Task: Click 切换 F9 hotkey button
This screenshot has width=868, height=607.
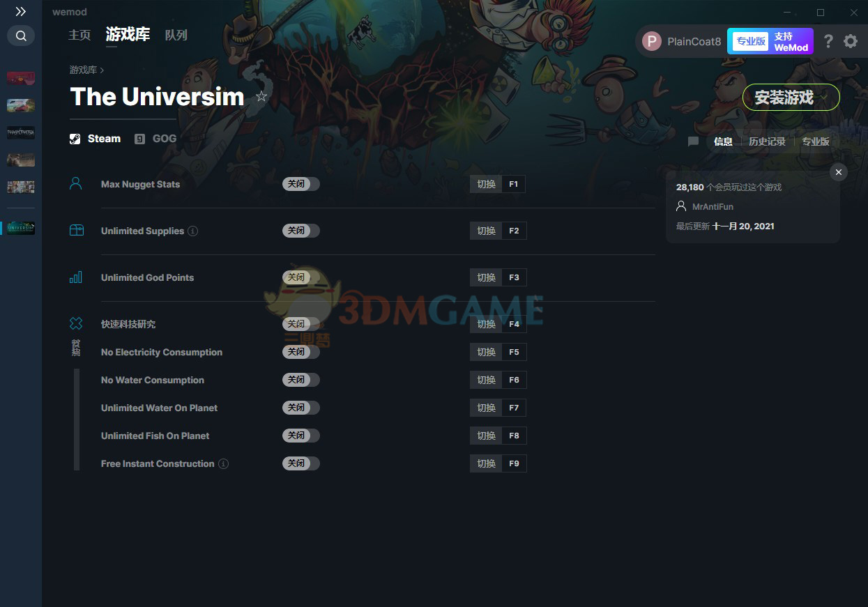Action: click(498, 463)
